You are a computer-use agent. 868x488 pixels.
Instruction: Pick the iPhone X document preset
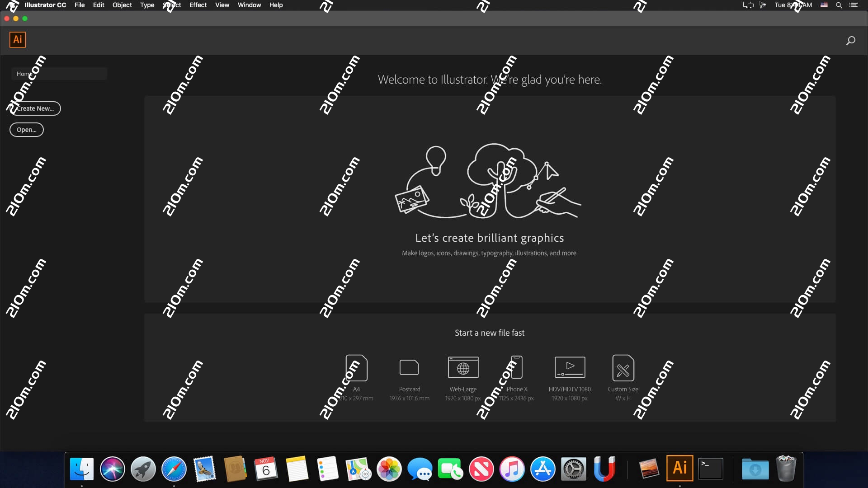click(516, 367)
